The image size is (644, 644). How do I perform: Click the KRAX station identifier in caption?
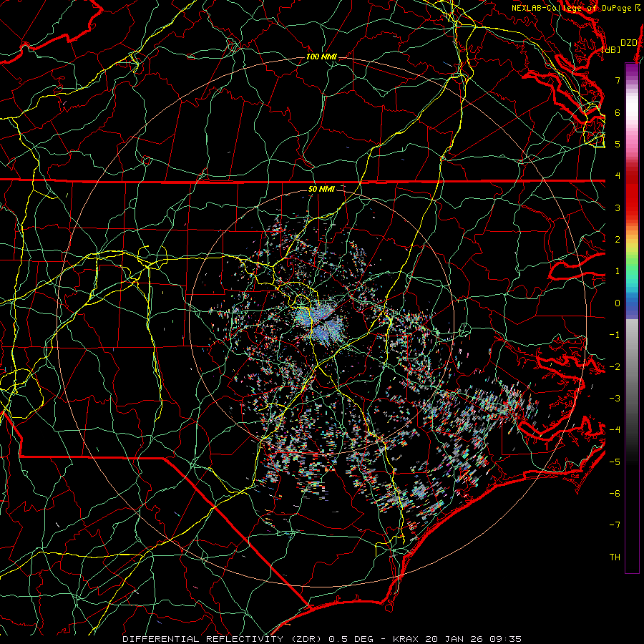[406, 639]
